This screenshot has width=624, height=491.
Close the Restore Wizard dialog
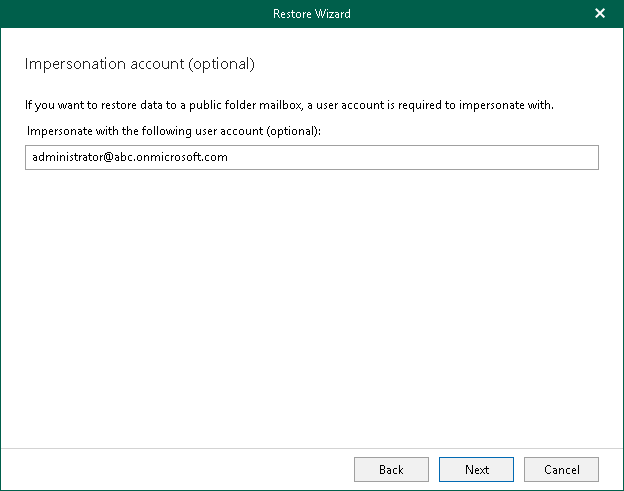(600, 14)
